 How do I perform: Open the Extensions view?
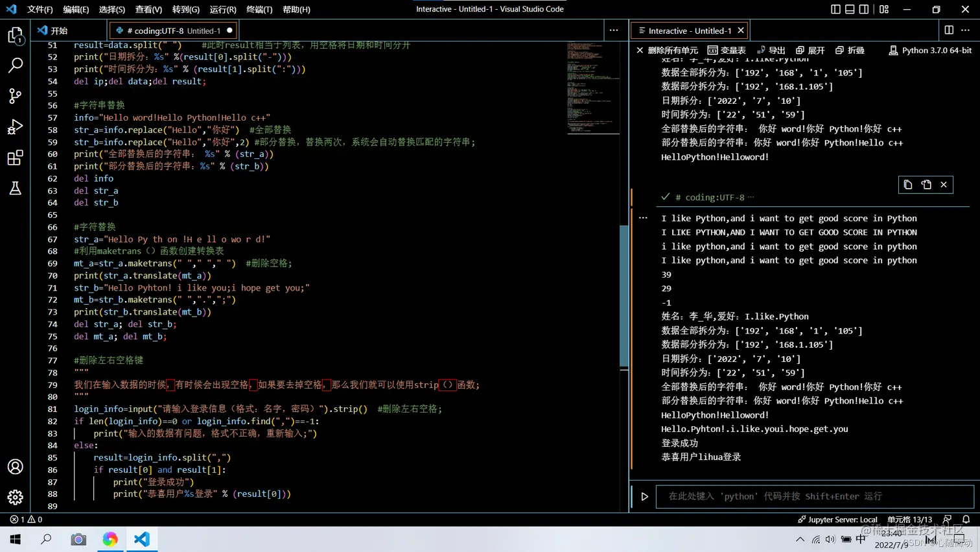click(15, 158)
